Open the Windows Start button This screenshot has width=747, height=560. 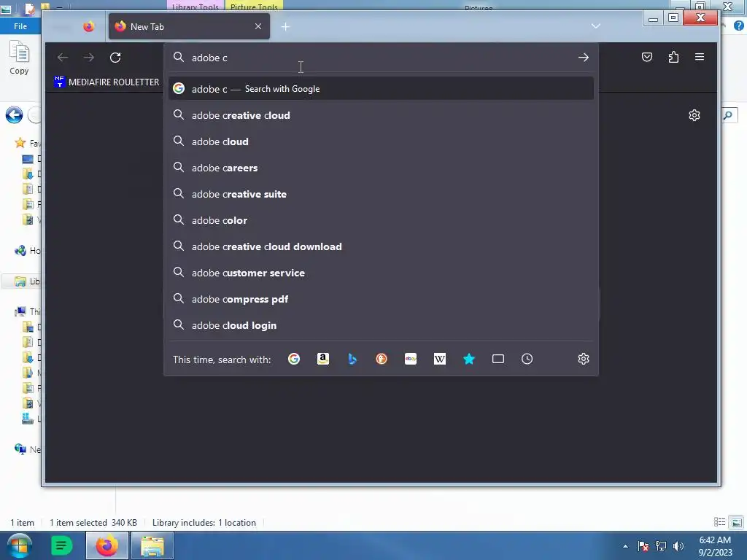coord(19,545)
